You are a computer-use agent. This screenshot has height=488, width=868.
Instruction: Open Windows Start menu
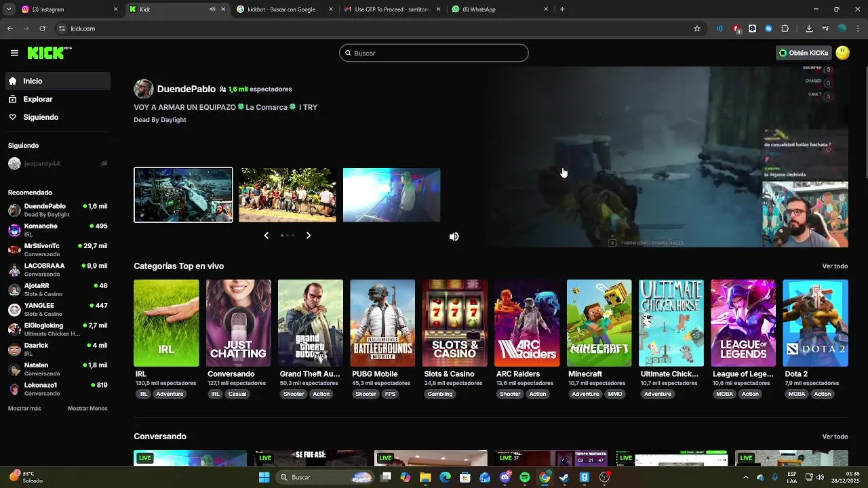tap(264, 477)
